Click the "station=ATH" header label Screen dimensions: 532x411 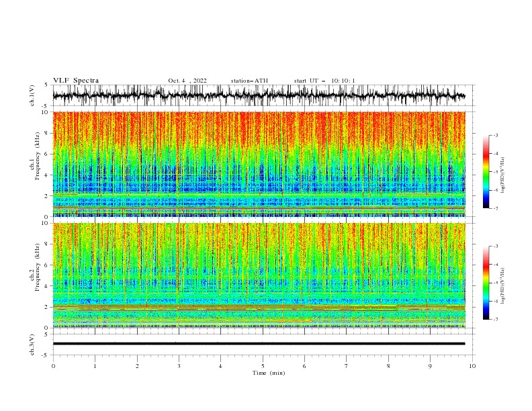[x=249, y=81]
